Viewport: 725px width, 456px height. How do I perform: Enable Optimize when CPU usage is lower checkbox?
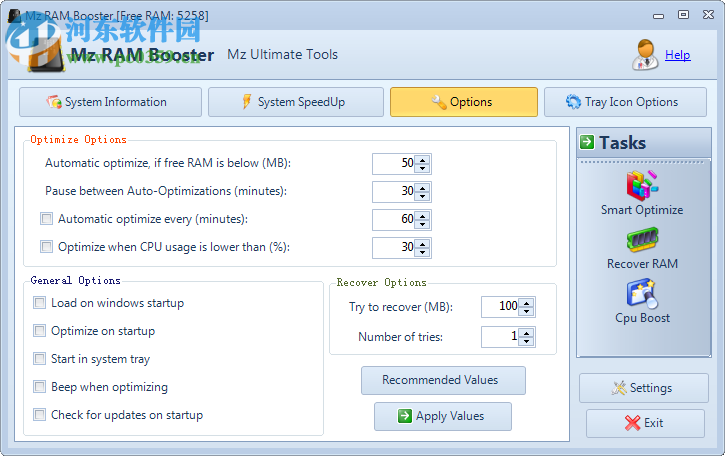pyautogui.click(x=46, y=246)
